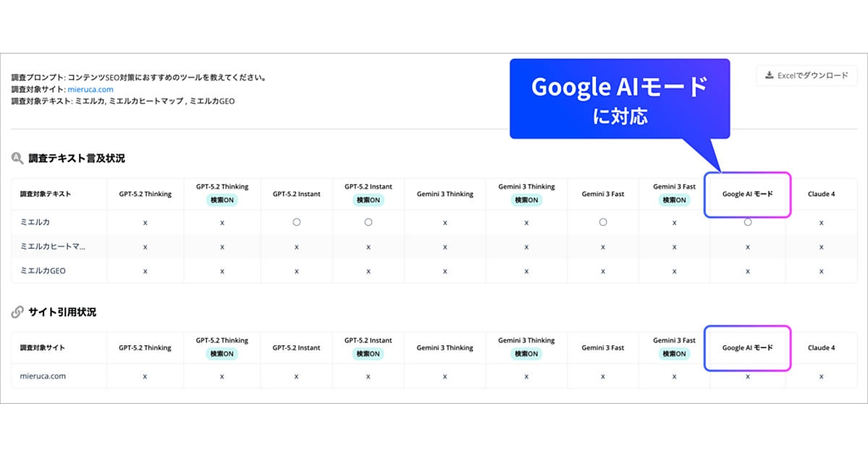Click the circle under Google AI モード for ミエルカ
868x456 pixels.
pos(747,222)
